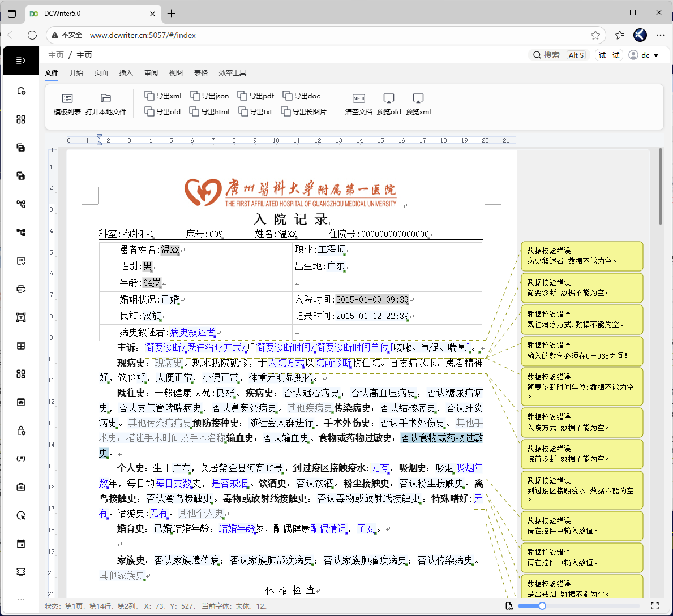Toggle fullscreen mode in status bar
This screenshot has width=673, height=616.
click(655, 606)
